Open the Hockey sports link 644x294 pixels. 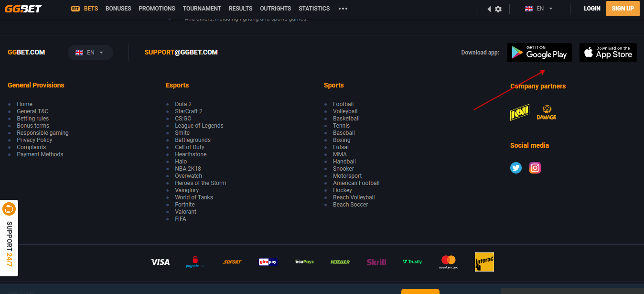[x=343, y=190]
